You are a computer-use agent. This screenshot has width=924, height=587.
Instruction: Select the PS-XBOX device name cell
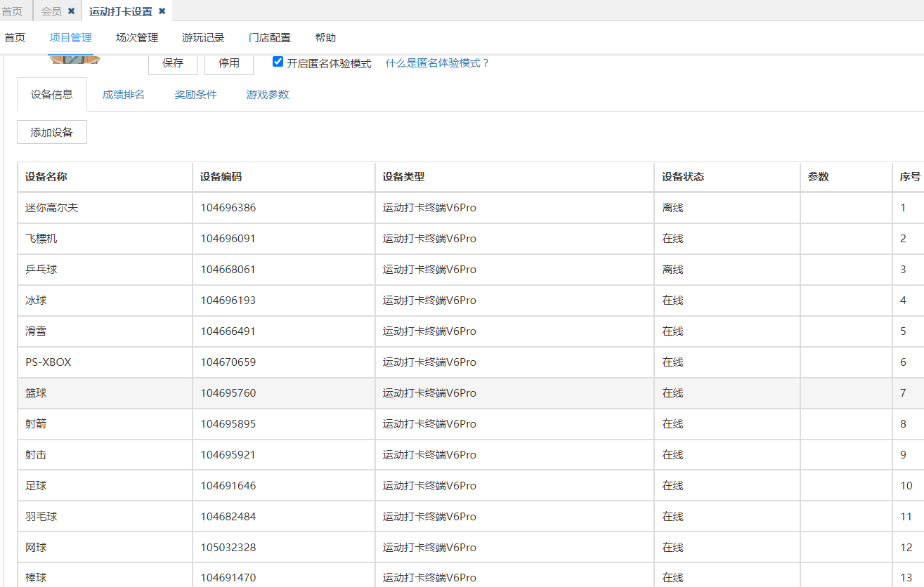[x=105, y=362]
